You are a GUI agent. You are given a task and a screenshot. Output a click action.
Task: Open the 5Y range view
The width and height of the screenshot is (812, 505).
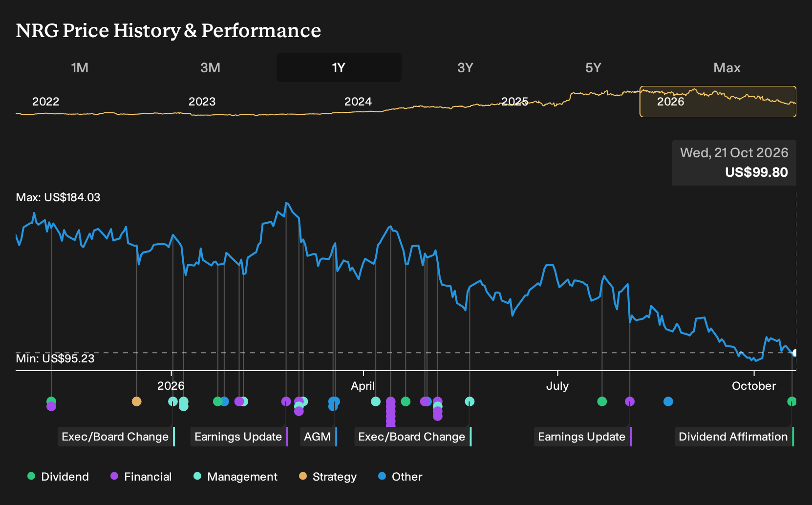coord(593,67)
